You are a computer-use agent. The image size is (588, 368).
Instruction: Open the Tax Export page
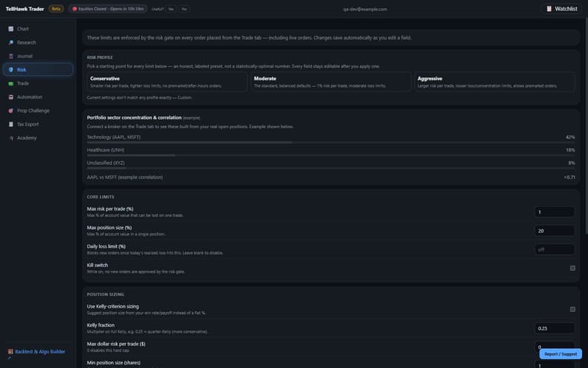38,124
